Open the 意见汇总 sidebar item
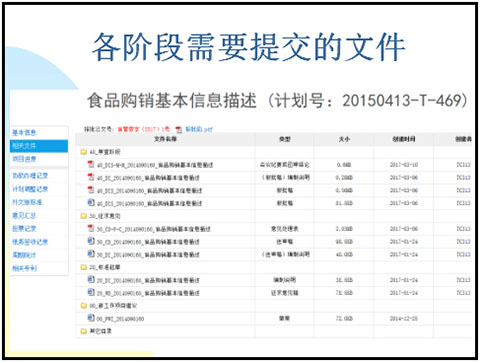This screenshot has height=363, width=480. (24, 216)
